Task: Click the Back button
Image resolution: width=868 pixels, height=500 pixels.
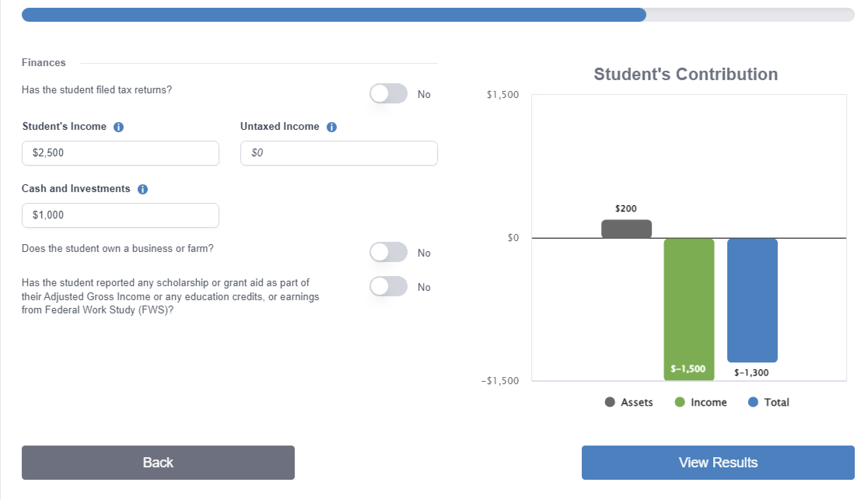Action: pos(158,462)
